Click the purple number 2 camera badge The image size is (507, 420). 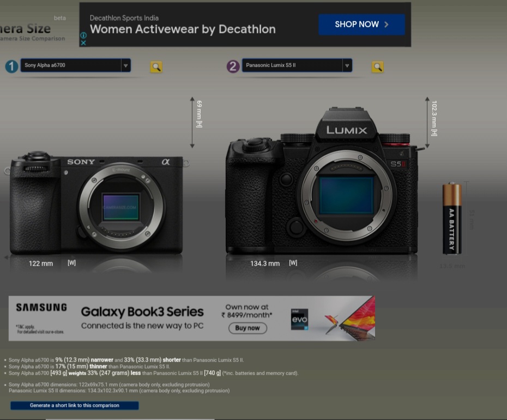tap(233, 67)
